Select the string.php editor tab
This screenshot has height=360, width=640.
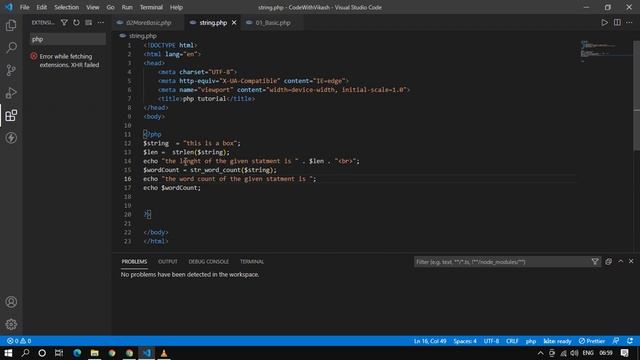[213, 23]
